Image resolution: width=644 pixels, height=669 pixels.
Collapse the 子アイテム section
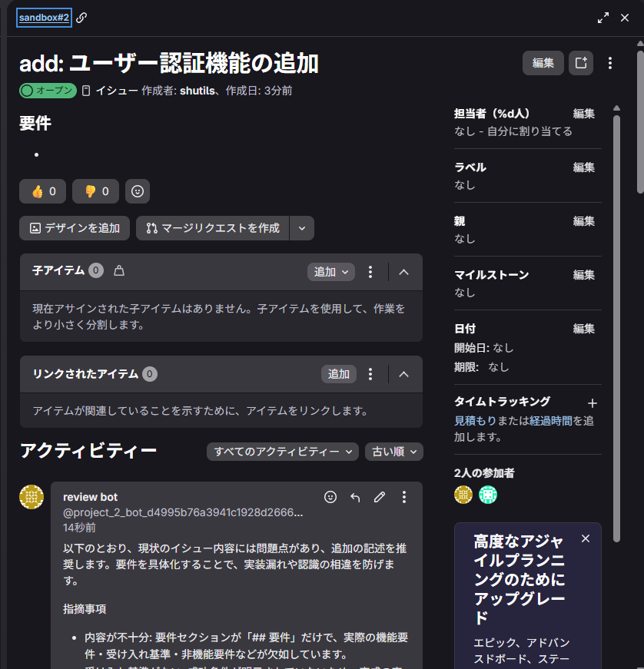(x=403, y=272)
